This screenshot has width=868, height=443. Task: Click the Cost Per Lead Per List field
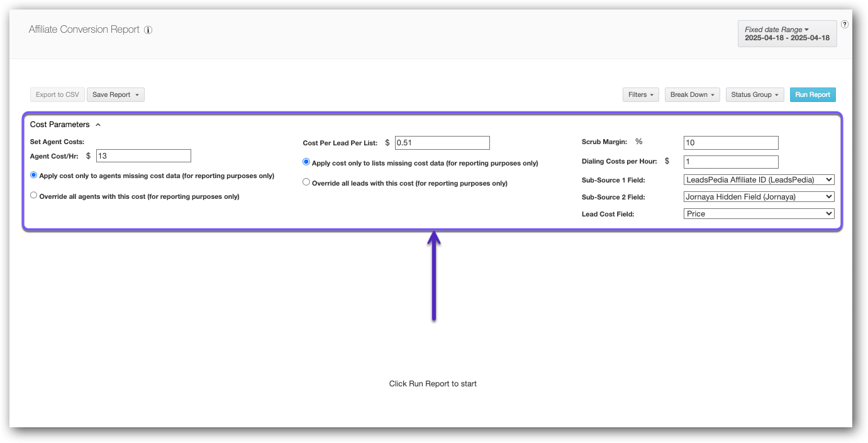pos(442,143)
